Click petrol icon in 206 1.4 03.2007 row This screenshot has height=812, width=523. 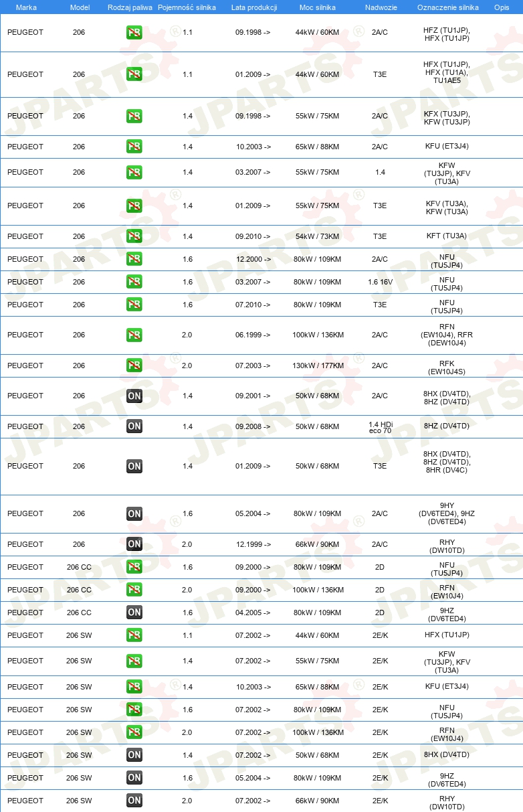point(134,172)
